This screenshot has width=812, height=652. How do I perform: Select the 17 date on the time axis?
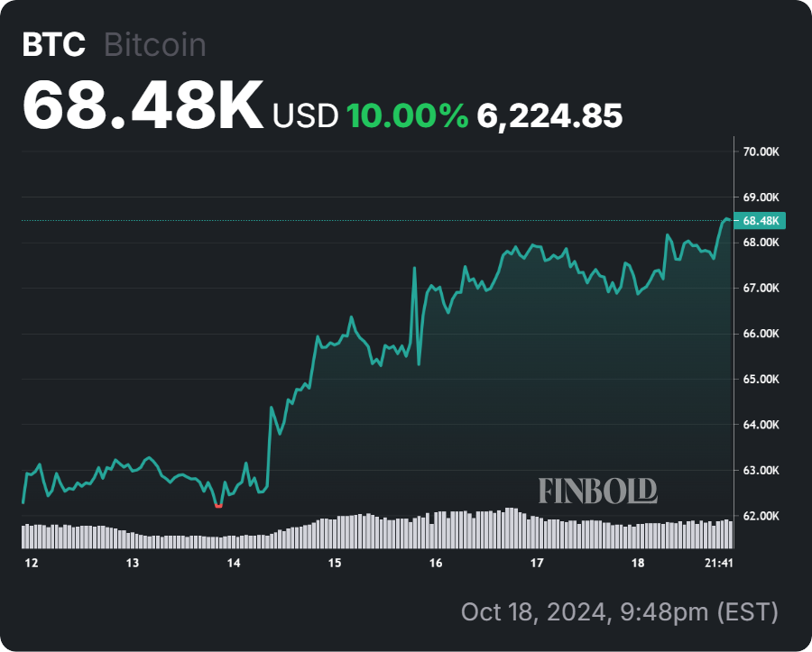click(537, 564)
